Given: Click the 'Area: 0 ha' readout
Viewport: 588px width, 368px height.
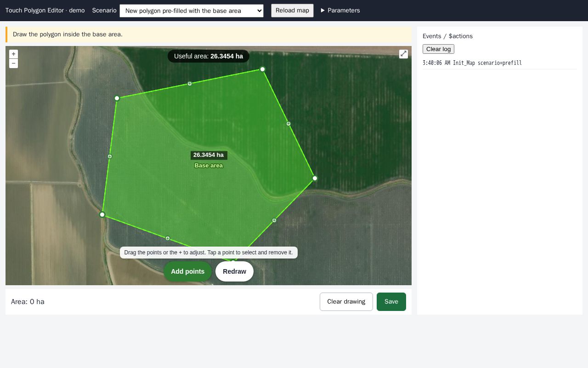Looking at the screenshot, I should (28, 302).
